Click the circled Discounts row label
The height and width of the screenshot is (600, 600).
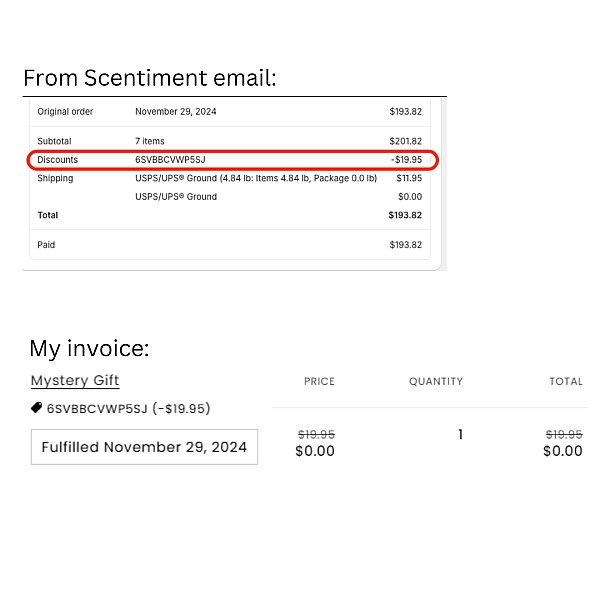click(x=57, y=160)
